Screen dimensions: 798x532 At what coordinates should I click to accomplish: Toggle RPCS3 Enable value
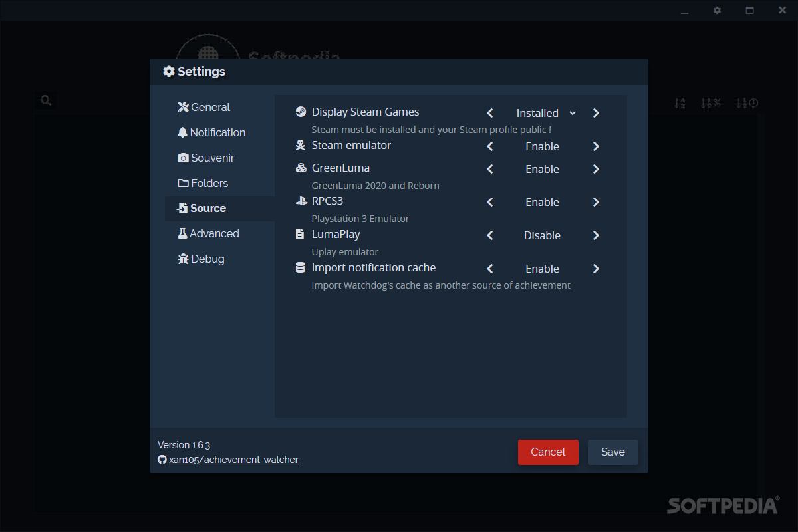click(542, 202)
